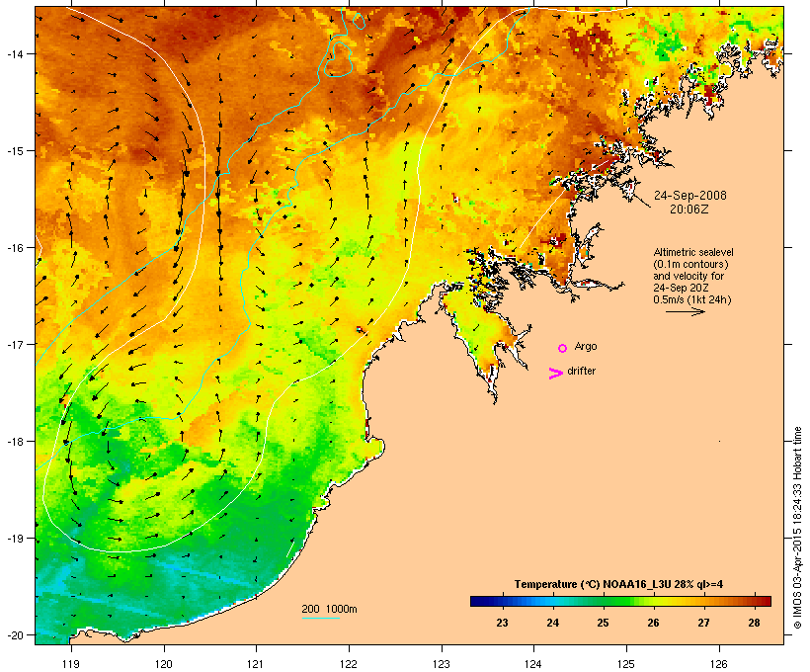Click the '119' longitude axis label
The image size is (810, 672).
click(71, 664)
